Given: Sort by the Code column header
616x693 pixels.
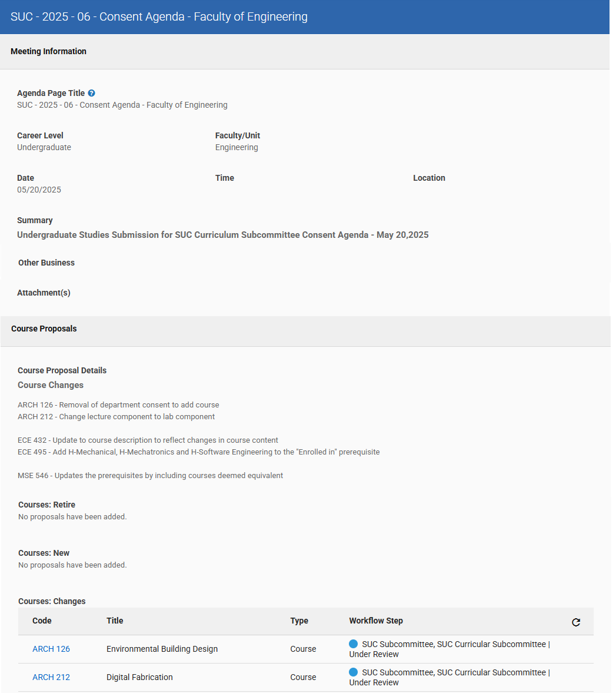Looking at the screenshot, I should [42, 621].
